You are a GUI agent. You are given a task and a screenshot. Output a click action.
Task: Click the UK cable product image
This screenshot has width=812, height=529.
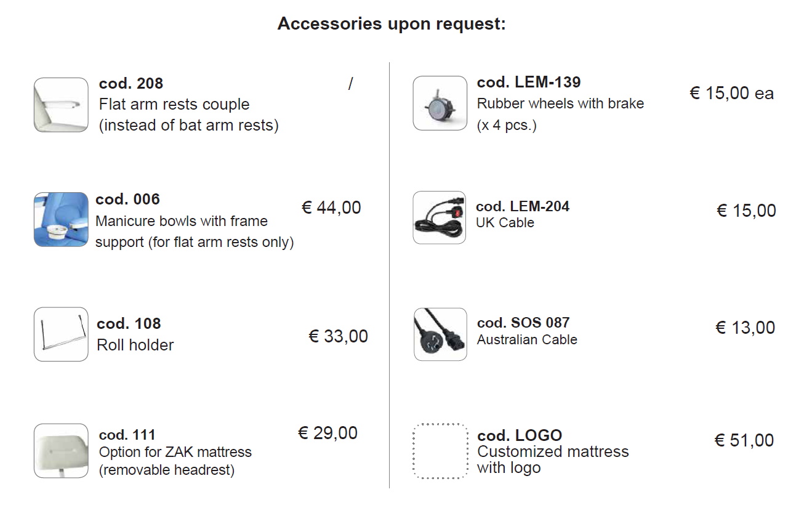[x=440, y=217]
